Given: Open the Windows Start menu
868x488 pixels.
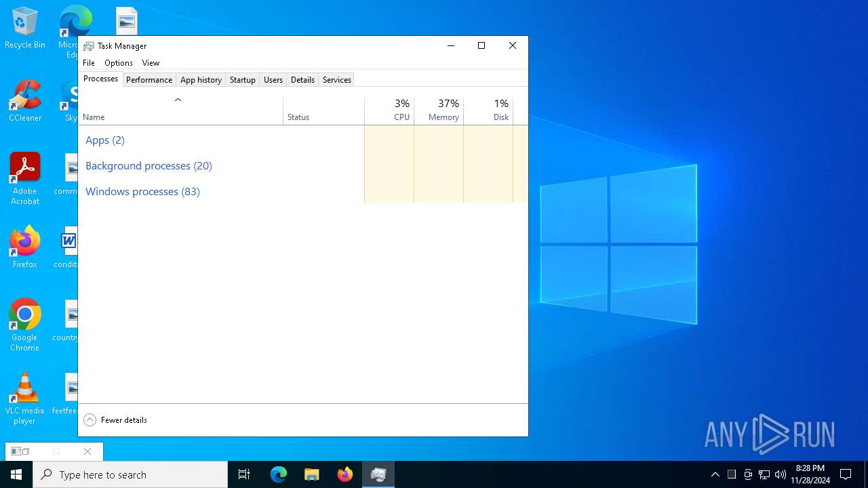Looking at the screenshot, I should pyautogui.click(x=16, y=474).
